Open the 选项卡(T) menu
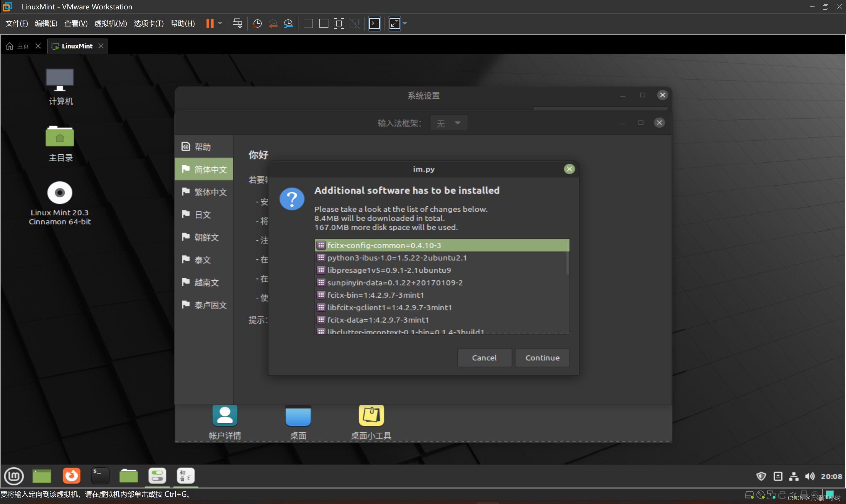 148,23
